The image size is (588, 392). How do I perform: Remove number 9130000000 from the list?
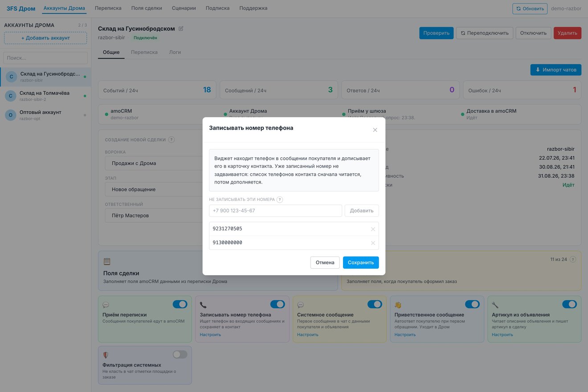[373, 243]
